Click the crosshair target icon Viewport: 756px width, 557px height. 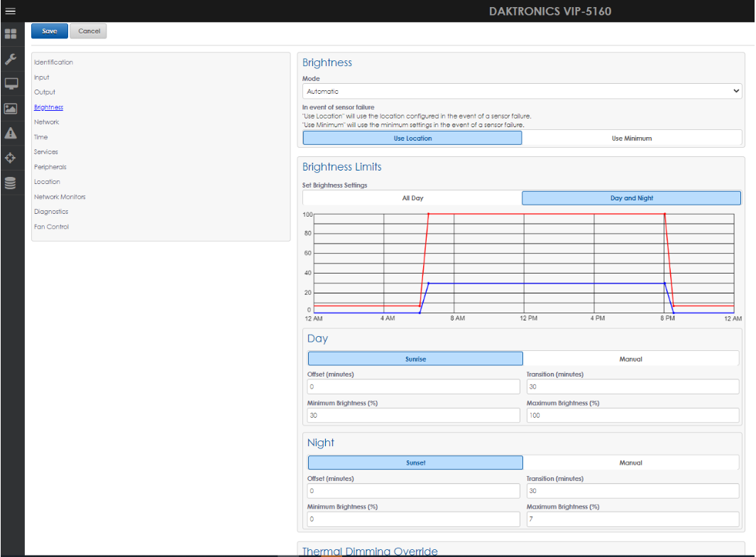[11, 158]
